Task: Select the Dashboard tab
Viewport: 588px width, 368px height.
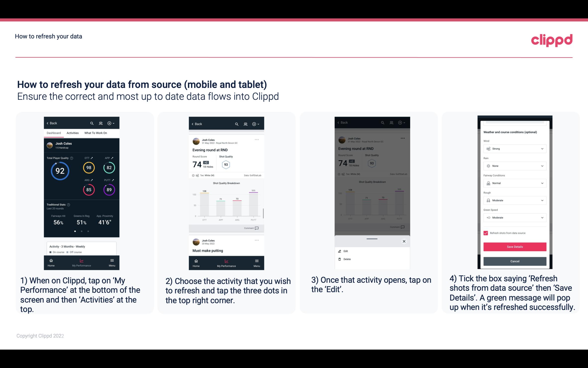Action: pos(54,133)
